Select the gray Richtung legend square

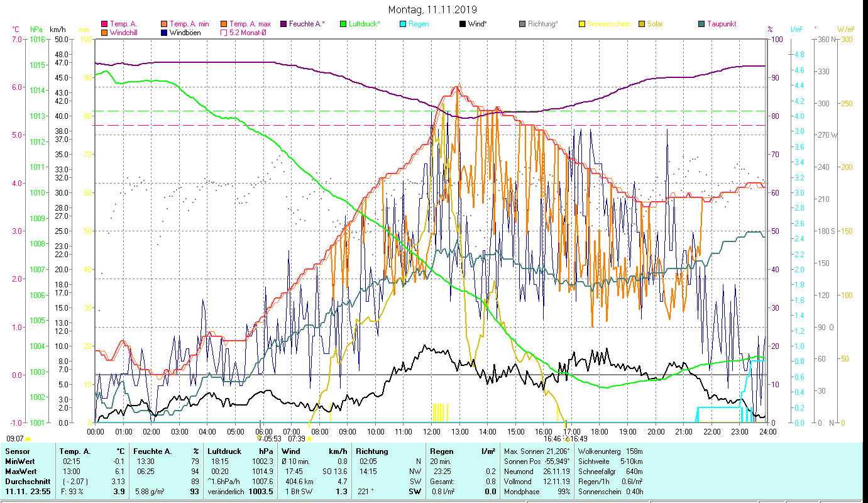[522, 24]
